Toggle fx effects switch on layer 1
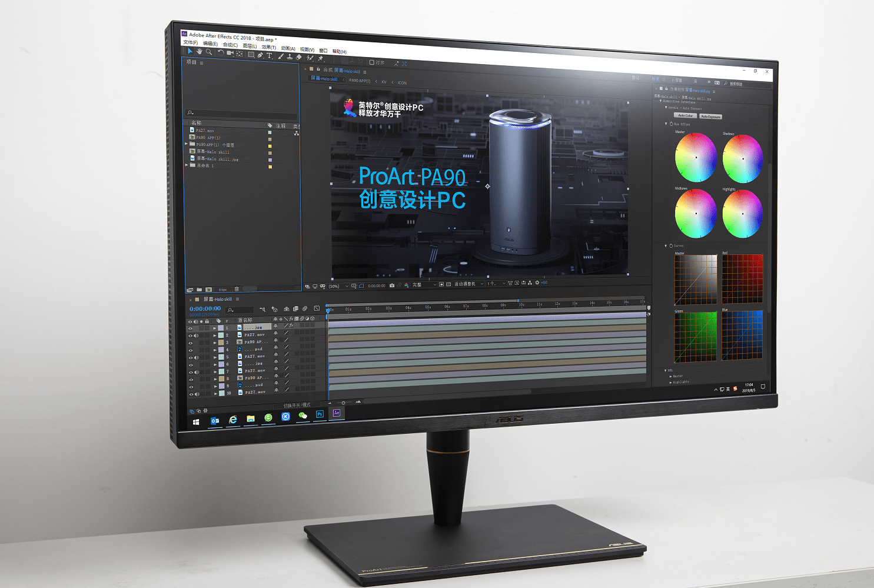 pyautogui.click(x=291, y=325)
